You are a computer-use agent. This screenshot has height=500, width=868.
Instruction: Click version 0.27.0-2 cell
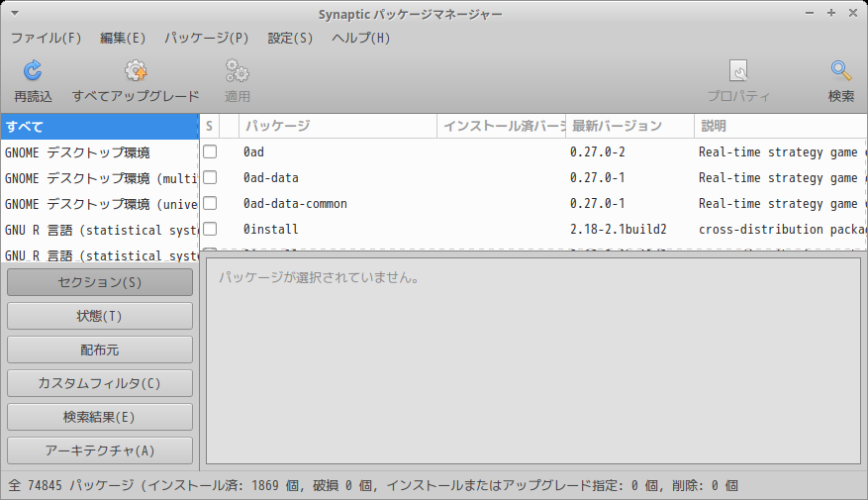point(597,151)
